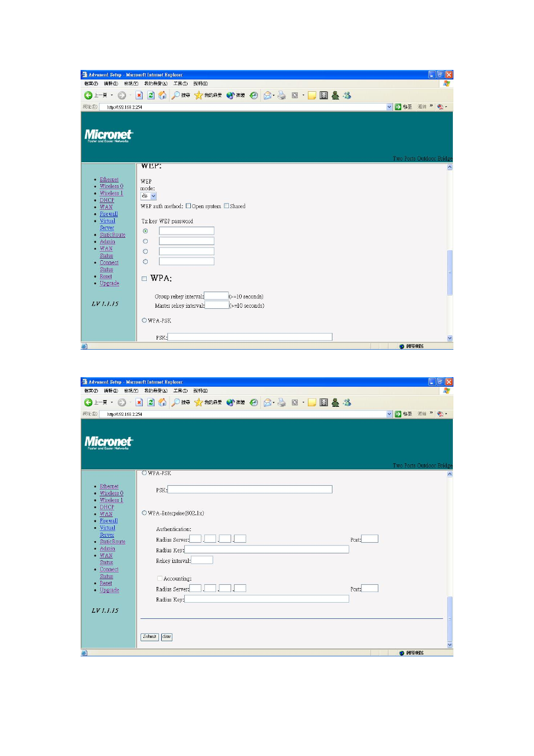
Task: Click Forward arrow icon in upper window
Action: pos(121,96)
